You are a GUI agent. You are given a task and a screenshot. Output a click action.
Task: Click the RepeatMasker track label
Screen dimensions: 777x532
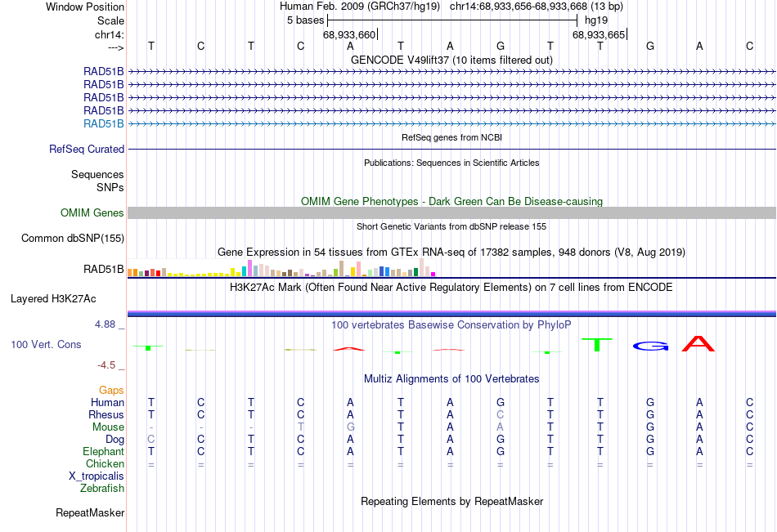click(90, 512)
